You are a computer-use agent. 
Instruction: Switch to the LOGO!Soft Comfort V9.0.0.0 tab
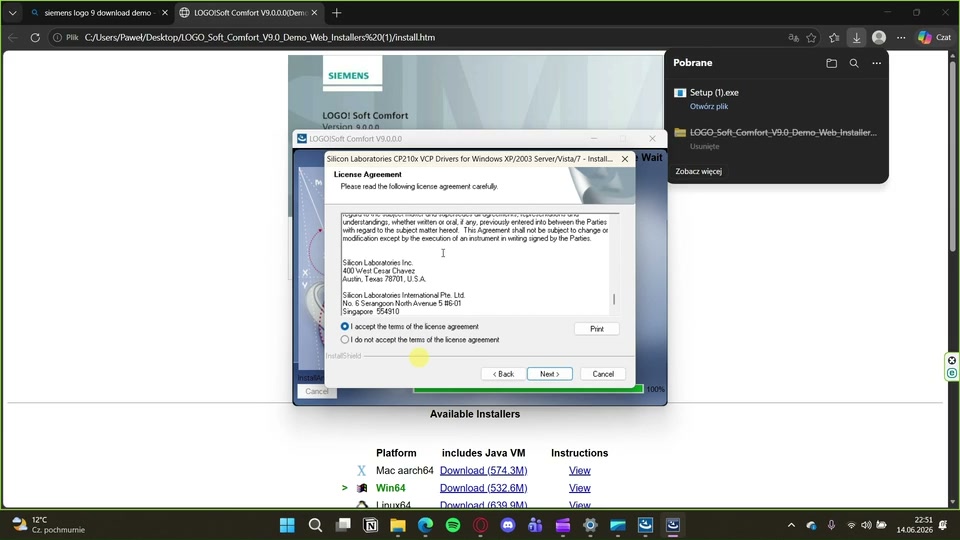tap(249, 13)
